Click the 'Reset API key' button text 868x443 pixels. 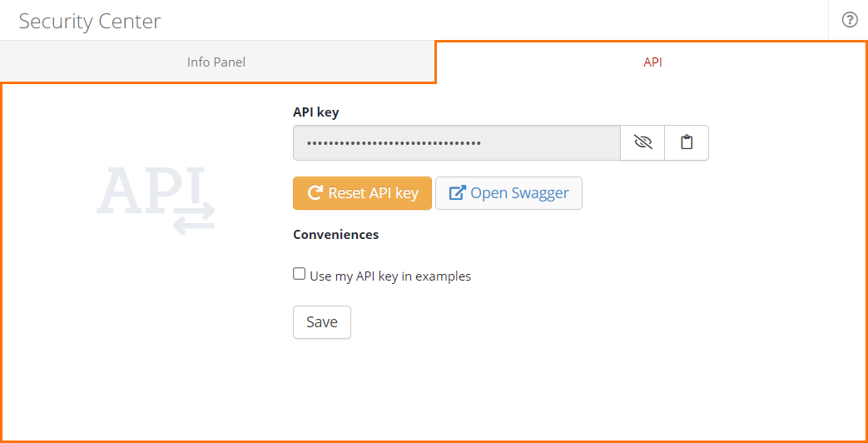(373, 193)
